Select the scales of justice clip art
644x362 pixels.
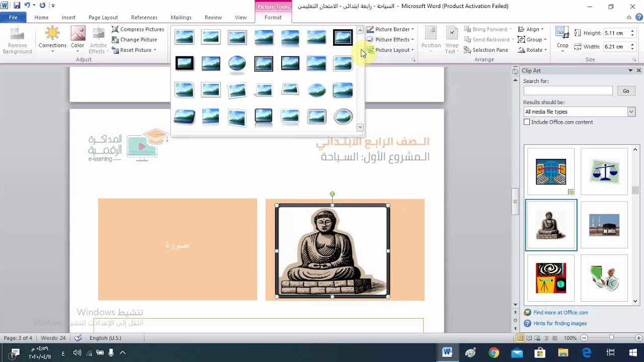pos(604,171)
